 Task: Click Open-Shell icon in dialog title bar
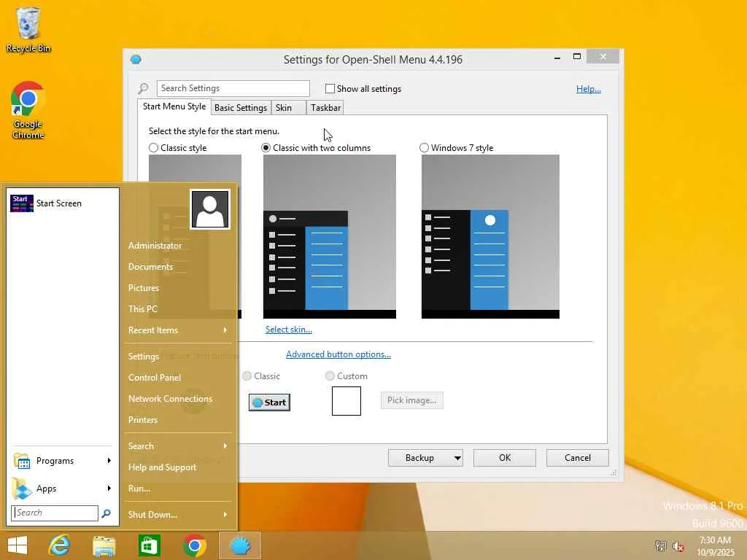[136, 60]
